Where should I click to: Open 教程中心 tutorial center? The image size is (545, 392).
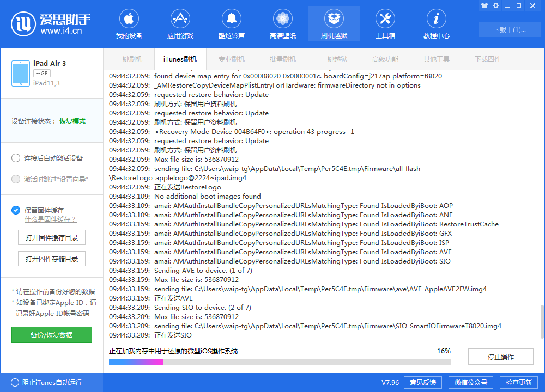(x=436, y=25)
